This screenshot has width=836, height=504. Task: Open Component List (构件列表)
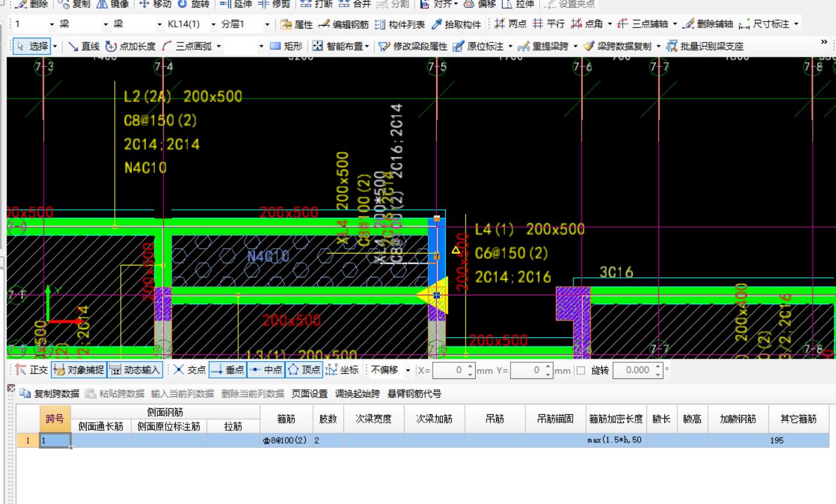pos(400,25)
